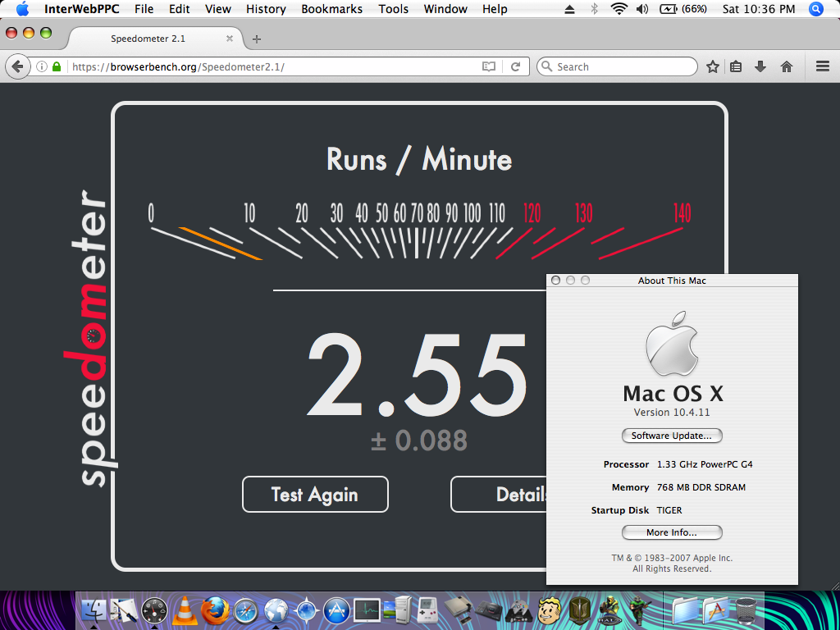Open Reader View with the book icon

pos(489,67)
